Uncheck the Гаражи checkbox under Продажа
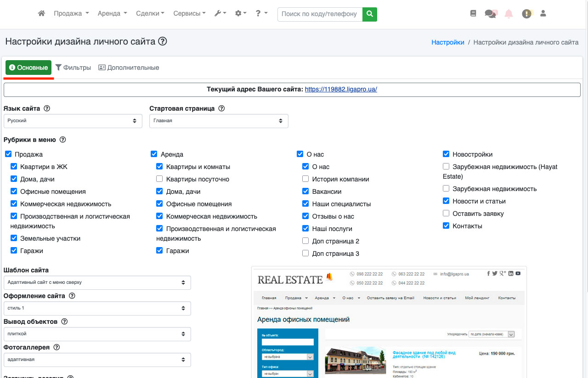 coord(14,251)
